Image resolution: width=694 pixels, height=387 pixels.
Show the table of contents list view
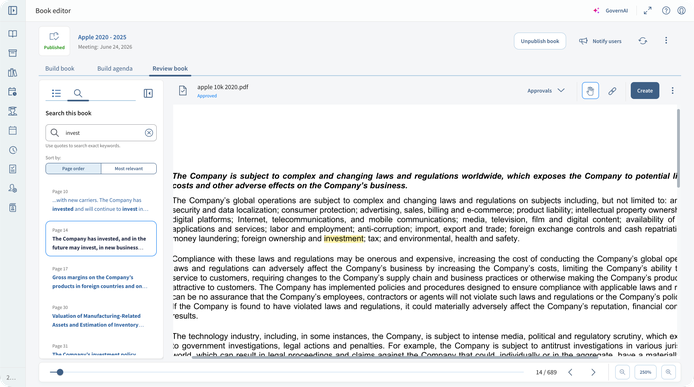56,93
